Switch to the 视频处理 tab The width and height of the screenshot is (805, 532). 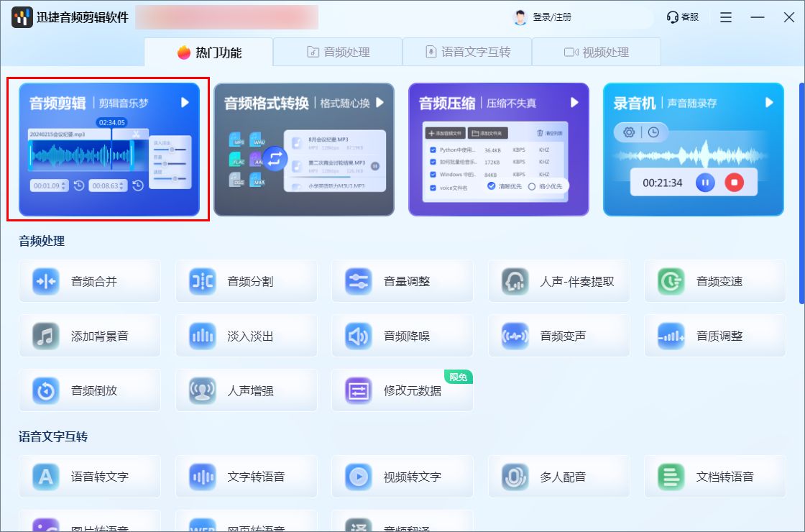point(597,52)
